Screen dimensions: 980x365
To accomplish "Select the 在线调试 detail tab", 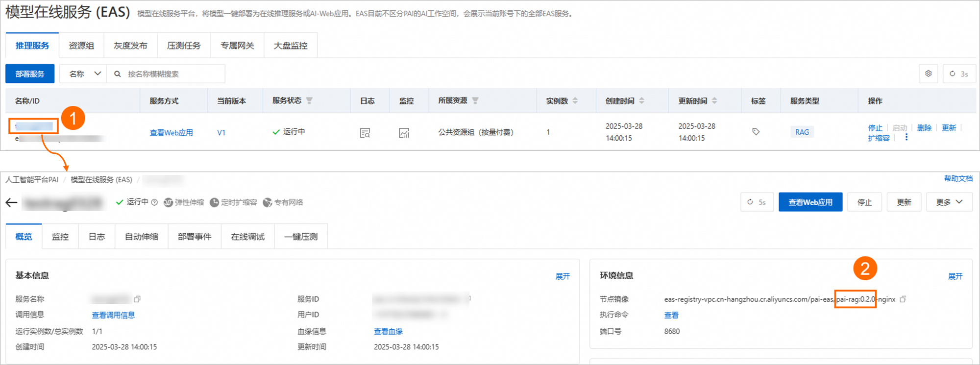I will tap(248, 237).
